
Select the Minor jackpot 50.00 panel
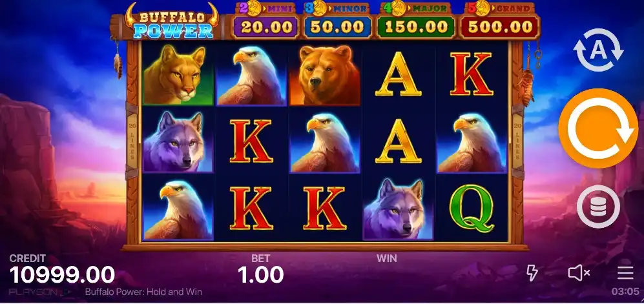click(337, 21)
